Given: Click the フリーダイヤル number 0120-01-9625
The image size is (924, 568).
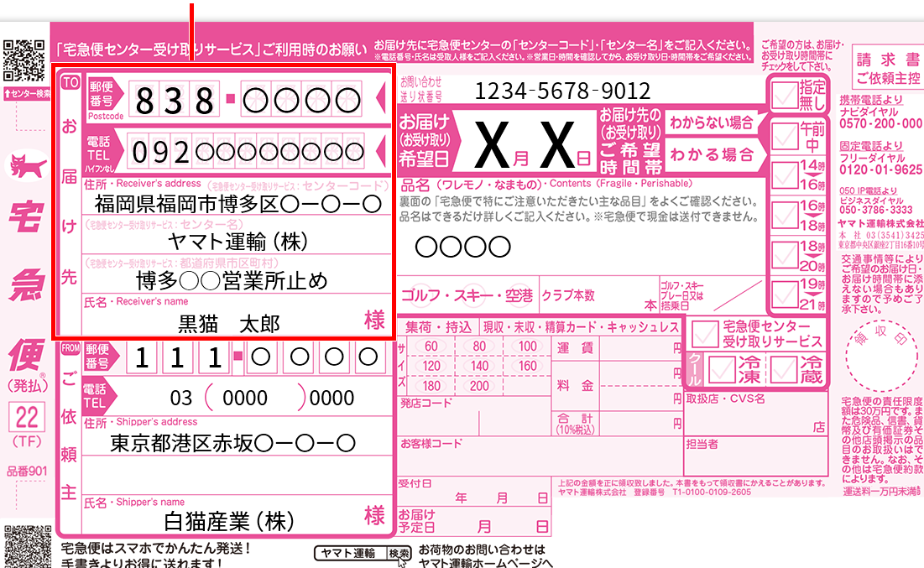Looking at the screenshot, I should [x=880, y=169].
